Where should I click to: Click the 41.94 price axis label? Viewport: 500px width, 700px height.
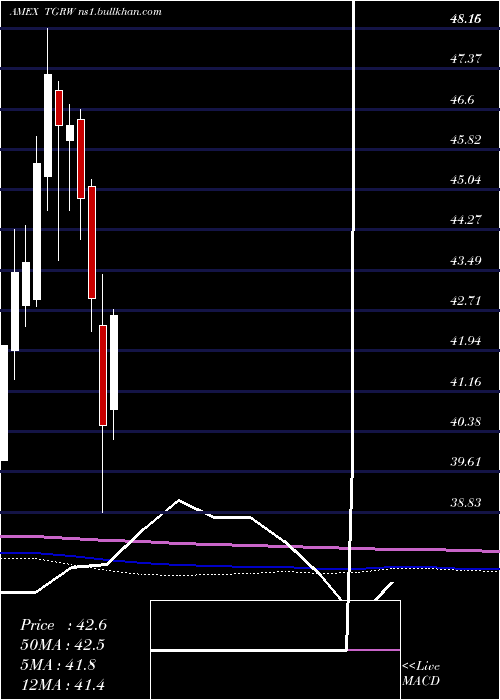click(467, 341)
